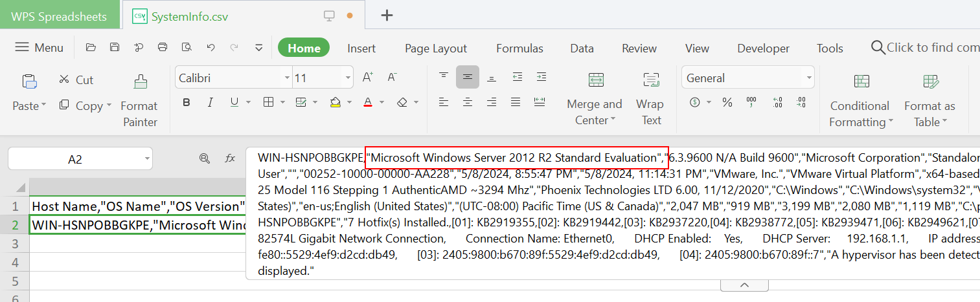Increase decimal places
The height and width of the screenshot is (302, 980).
(x=777, y=102)
